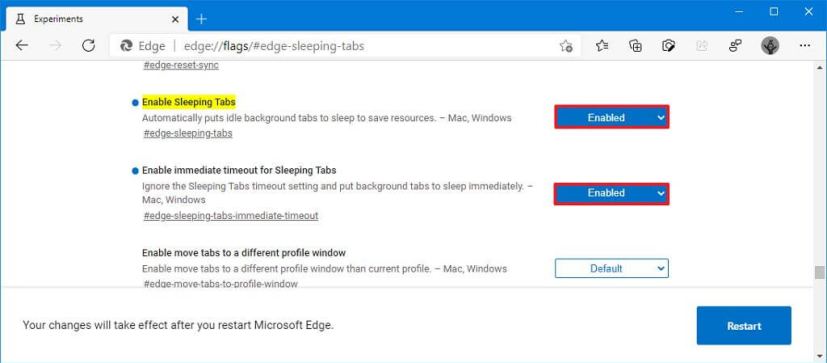
Task: Click the restart notice message text
Action: 178,325
